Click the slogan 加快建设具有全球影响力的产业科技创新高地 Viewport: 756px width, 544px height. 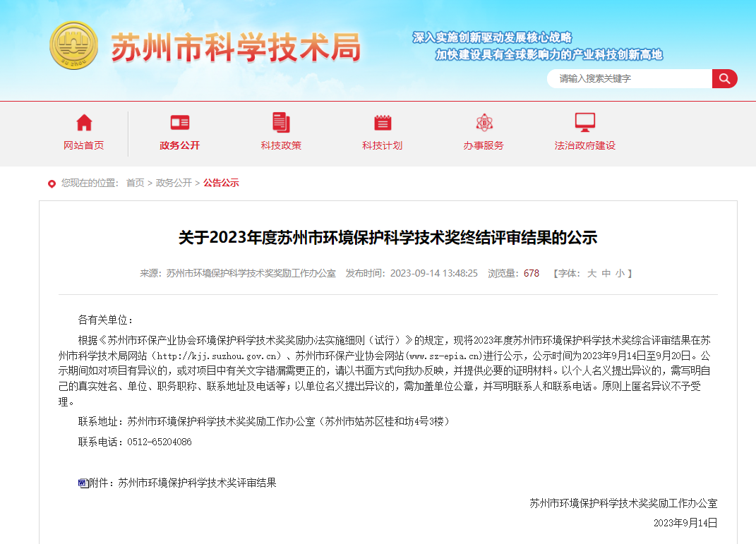(x=549, y=55)
